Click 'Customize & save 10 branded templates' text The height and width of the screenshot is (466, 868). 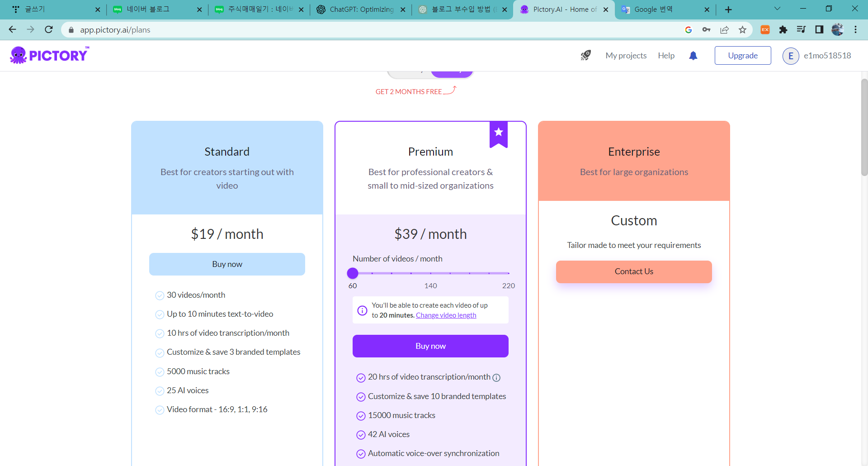(x=437, y=396)
